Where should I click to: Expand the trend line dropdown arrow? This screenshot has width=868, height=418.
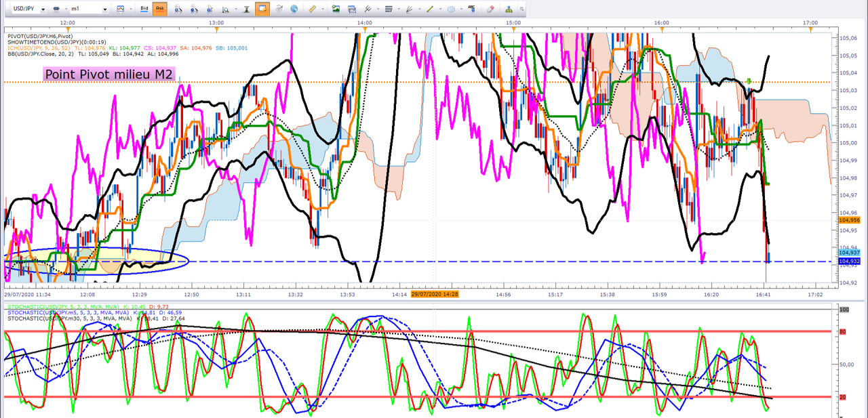pos(440,9)
